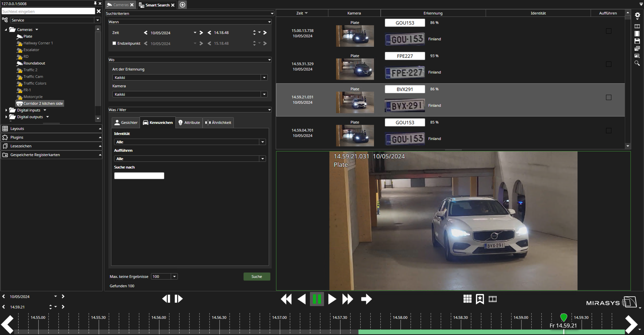The height and width of the screenshot is (335, 644).
Task: Click the settings gear icon
Action: point(637,15)
